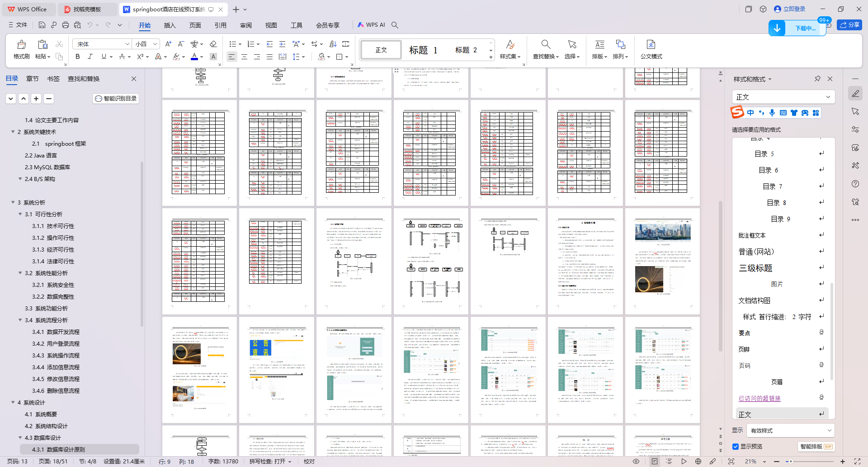This screenshot has height=467, width=868.
Task: Toggle left text alignment
Action: (231, 57)
